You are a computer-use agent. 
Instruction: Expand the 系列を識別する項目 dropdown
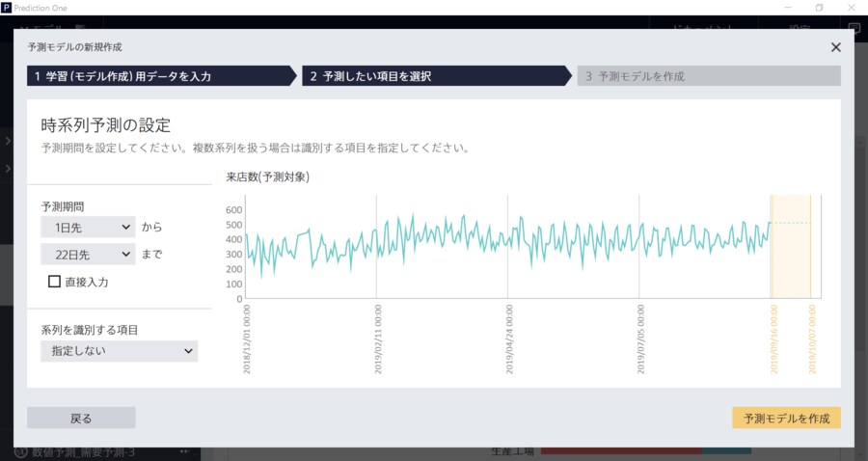[x=119, y=351]
